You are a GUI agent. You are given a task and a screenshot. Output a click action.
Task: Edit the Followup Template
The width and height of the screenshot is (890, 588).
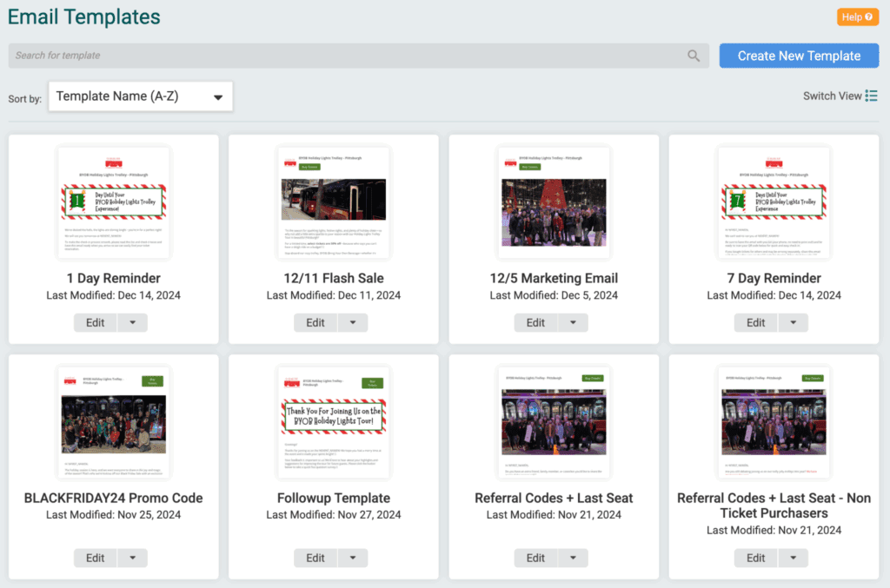(315, 558)
